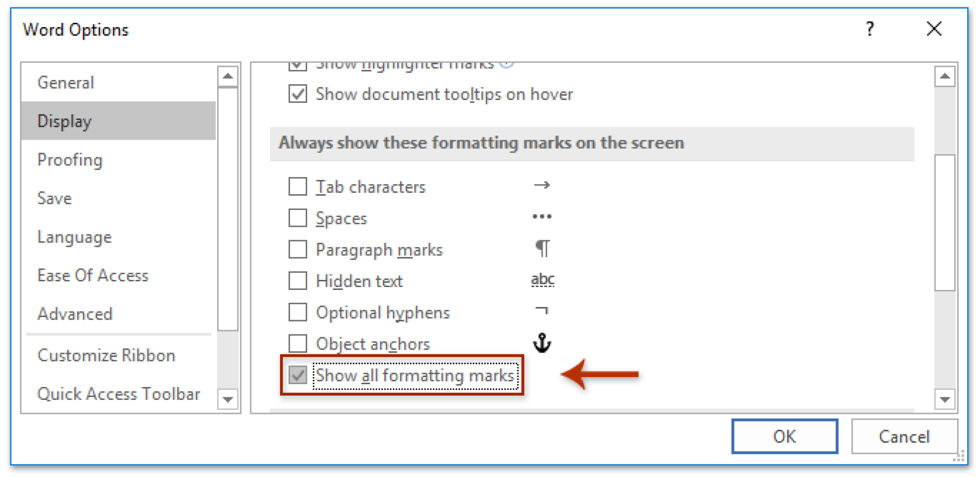Image resolution: width=980 pixels, height=477 pixels.
Task: Switch to the Proofing settings page
Action: pos(70,160)
